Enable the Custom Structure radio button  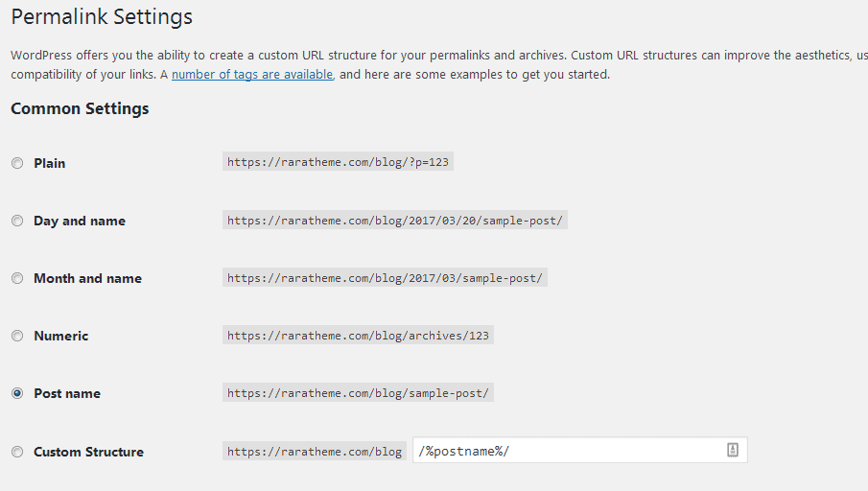[x=17, y=452]
